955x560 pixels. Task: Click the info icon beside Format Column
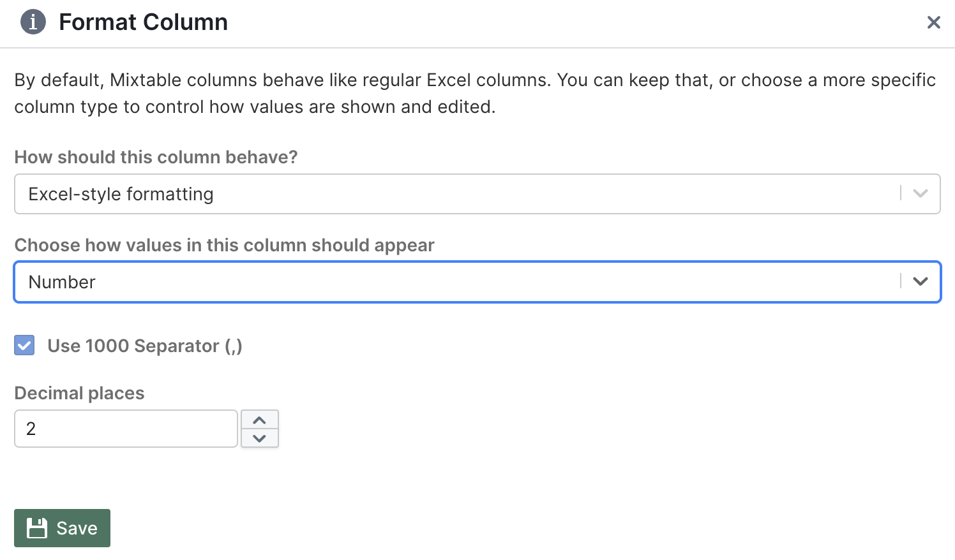tap(33, 22)
